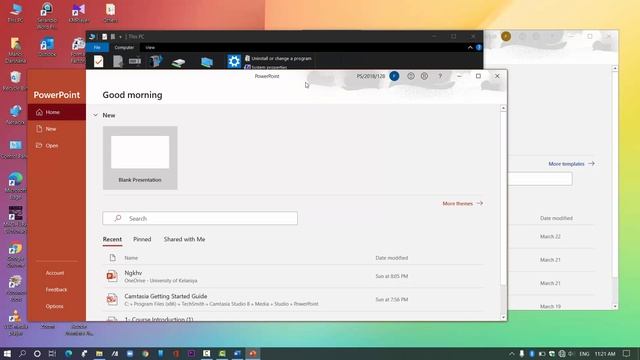Collapse the New section chevron

[96, 116]
